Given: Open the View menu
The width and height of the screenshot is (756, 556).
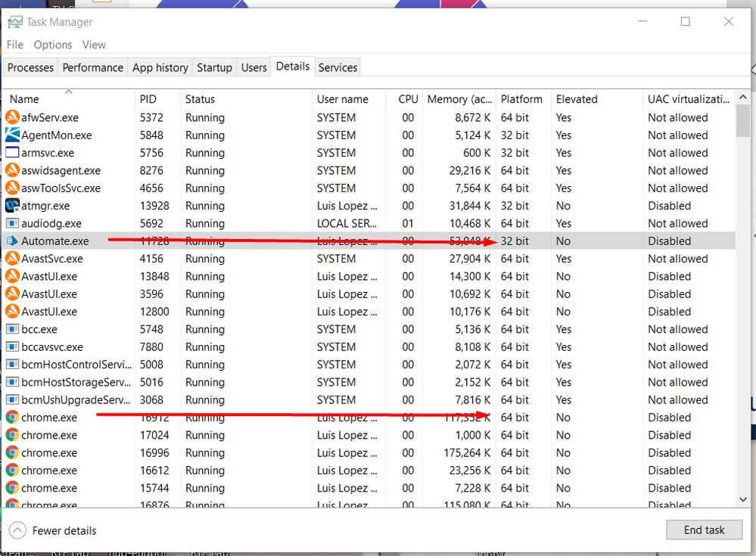Looking at the screenshot, I should tap(94, 45).
